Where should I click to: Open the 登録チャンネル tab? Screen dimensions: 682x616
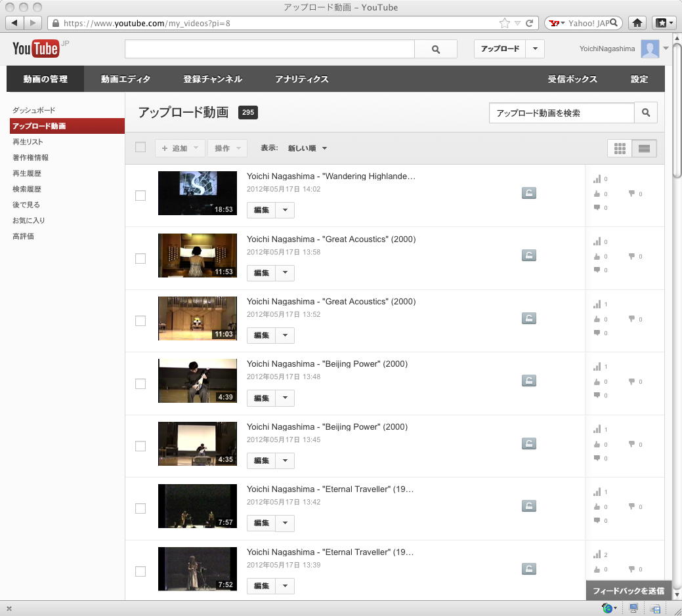213,79
